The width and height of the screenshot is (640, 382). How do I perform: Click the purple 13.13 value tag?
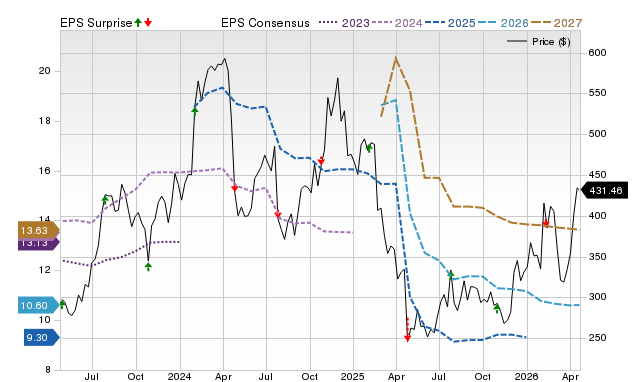tap(38, 244)
